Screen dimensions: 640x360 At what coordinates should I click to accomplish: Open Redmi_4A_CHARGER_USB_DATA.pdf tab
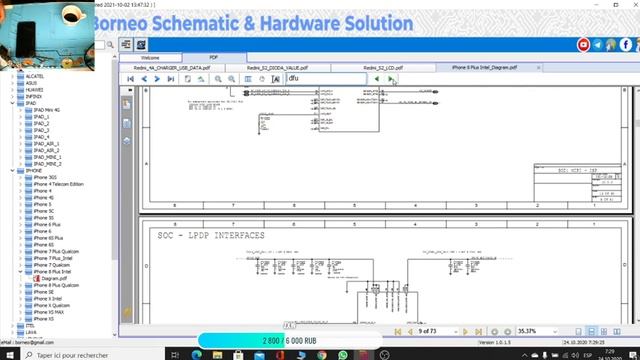(x=172, y=68)
